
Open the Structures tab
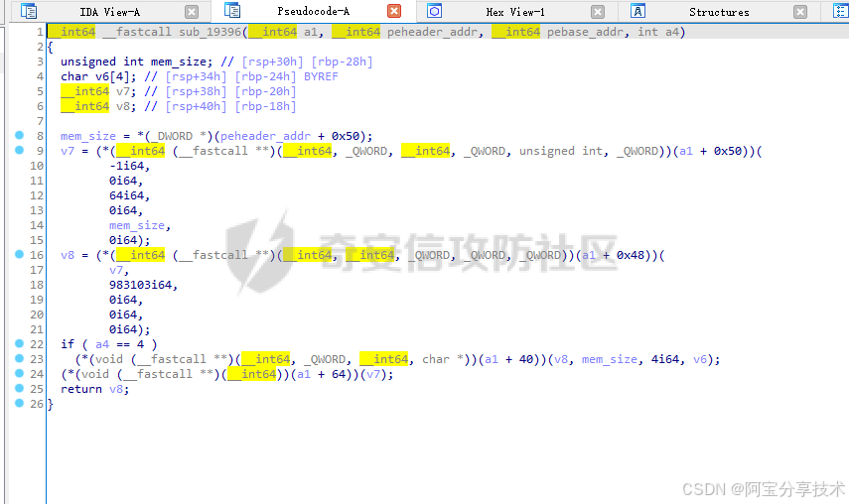point(719,11)
